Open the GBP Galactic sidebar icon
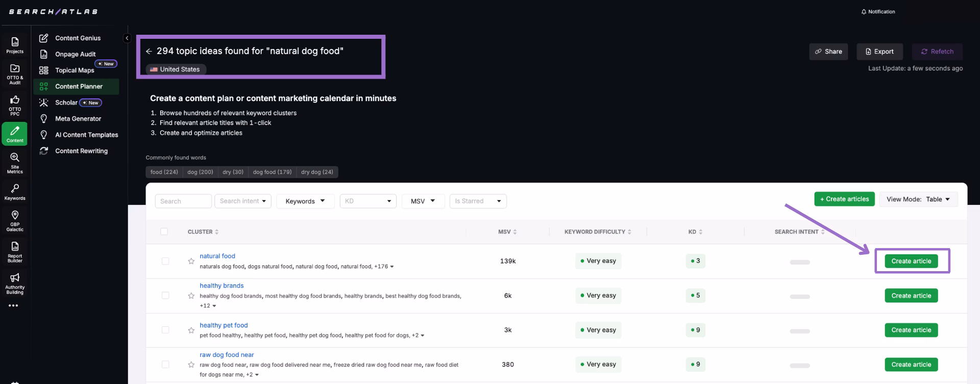Screen dimensions: 980x384 [x=15, y=220]
